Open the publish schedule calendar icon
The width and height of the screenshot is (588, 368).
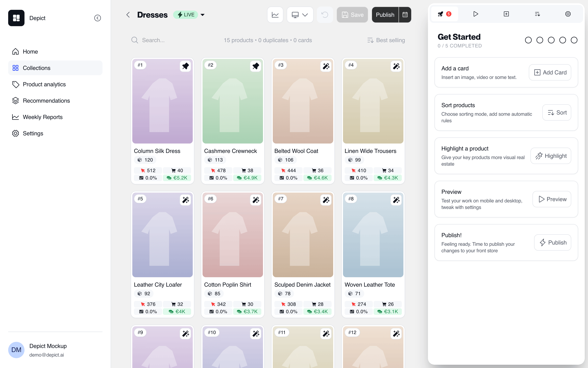405,15
